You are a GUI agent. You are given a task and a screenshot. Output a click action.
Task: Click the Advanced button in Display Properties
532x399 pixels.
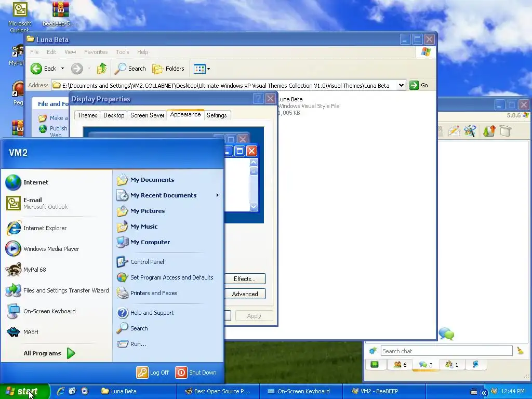(245, 294)
